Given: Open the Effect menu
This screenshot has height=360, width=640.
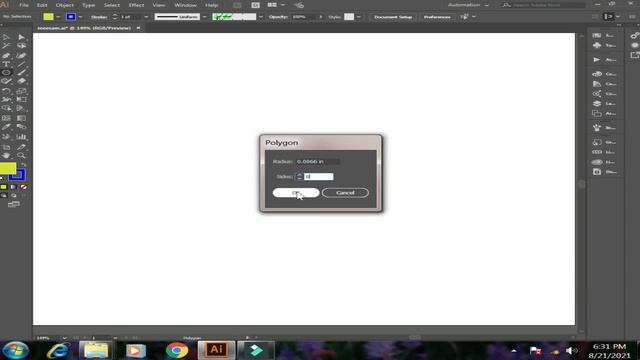Looking at the screenshot, I should (x=136, y=5).
